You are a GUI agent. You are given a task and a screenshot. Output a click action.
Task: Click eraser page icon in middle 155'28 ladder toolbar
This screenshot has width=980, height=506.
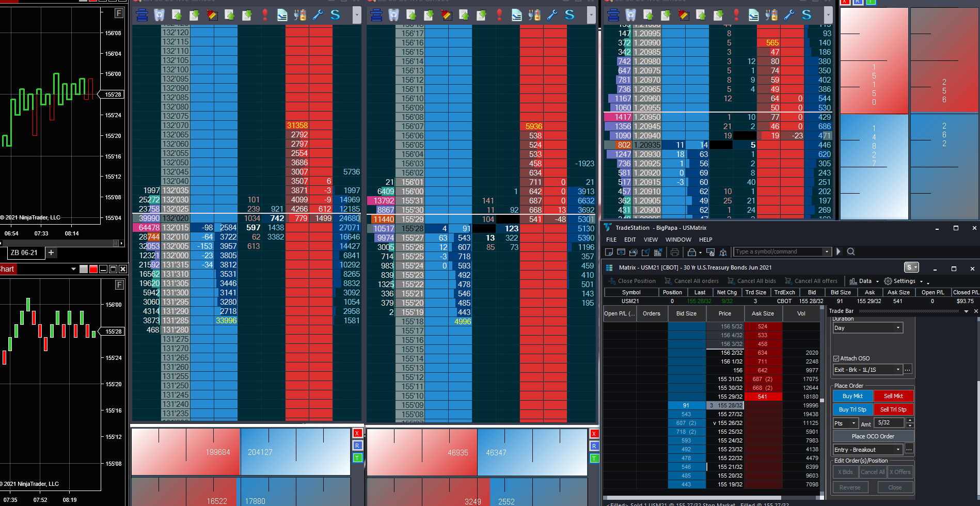point(517,15)
